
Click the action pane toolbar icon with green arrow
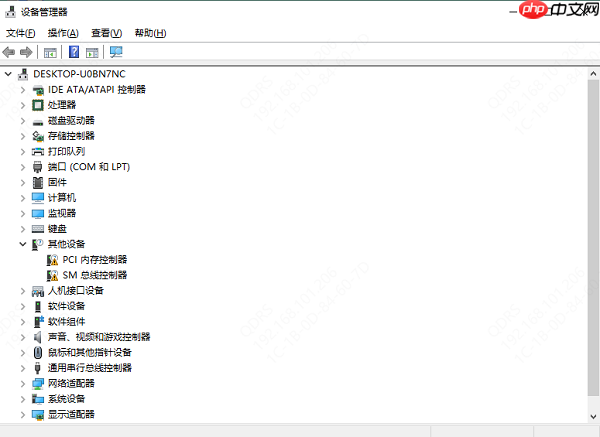92,52
